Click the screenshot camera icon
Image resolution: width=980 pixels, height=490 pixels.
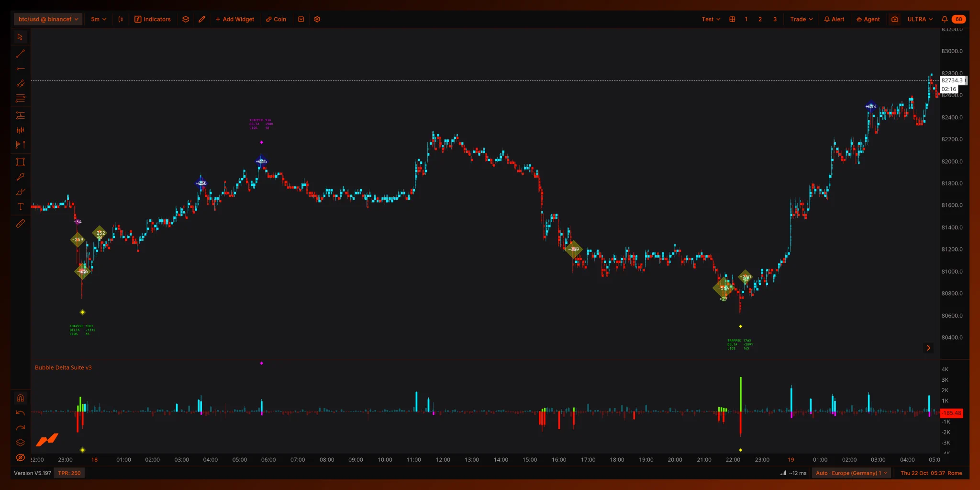tap(894, 19)
